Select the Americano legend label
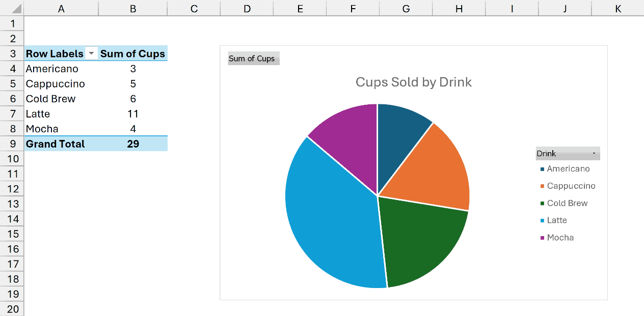Viewport: 644px width, 316px height. (x=568, y=169)
